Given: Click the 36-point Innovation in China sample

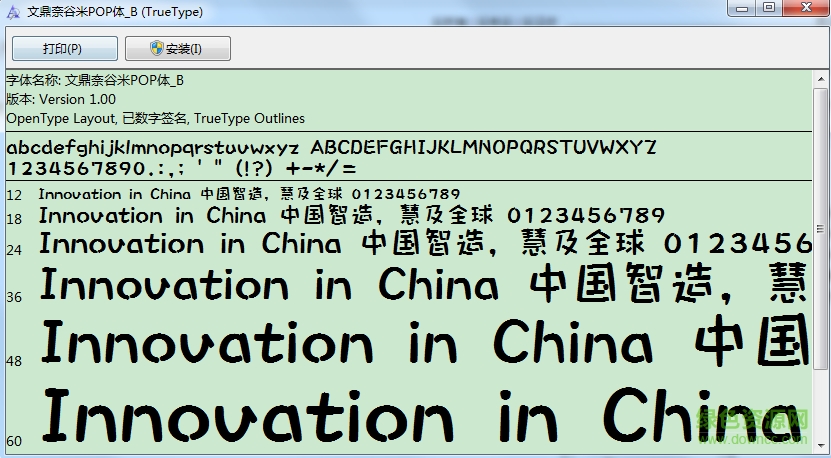Looking at the screenshot, I should tap(425, 284).
